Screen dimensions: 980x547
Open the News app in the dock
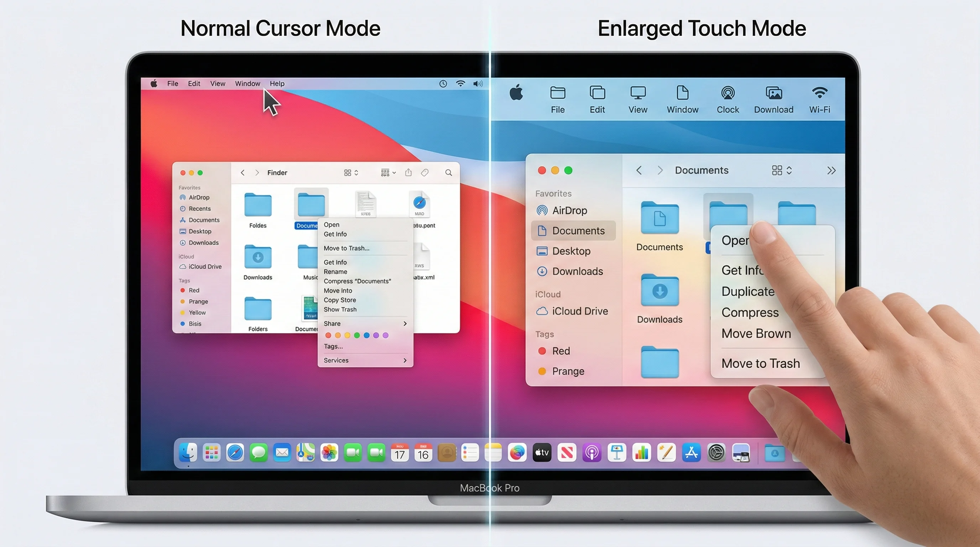[x=567, y=453]
